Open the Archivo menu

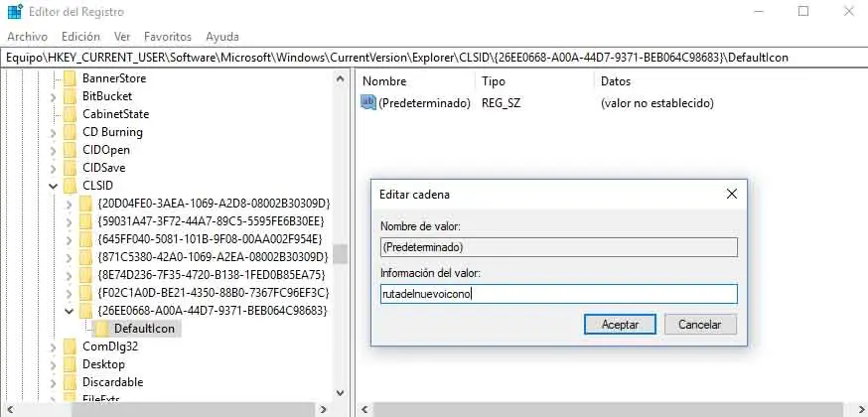[x=28, y=37]
